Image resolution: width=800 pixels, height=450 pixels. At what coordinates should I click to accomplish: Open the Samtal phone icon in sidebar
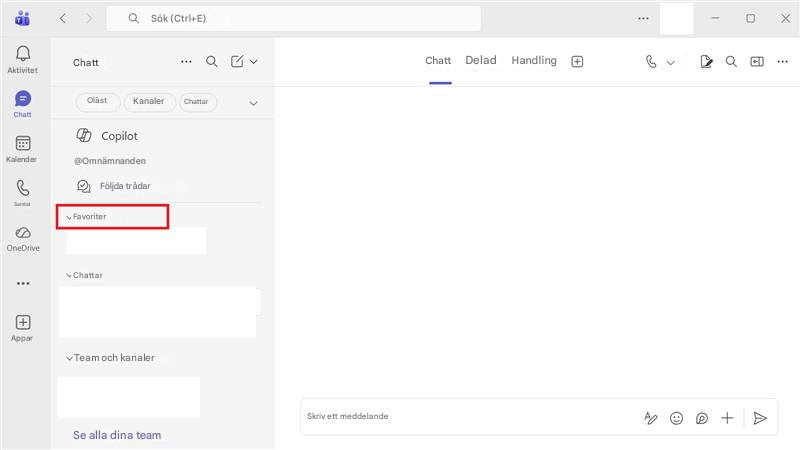(x=22, y=192)
